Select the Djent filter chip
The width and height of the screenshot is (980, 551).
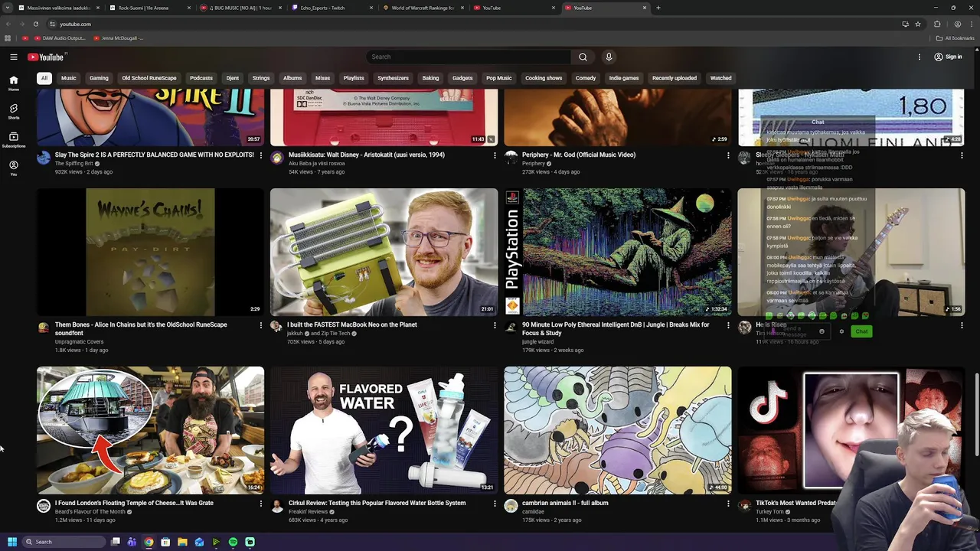click(233, 78)
